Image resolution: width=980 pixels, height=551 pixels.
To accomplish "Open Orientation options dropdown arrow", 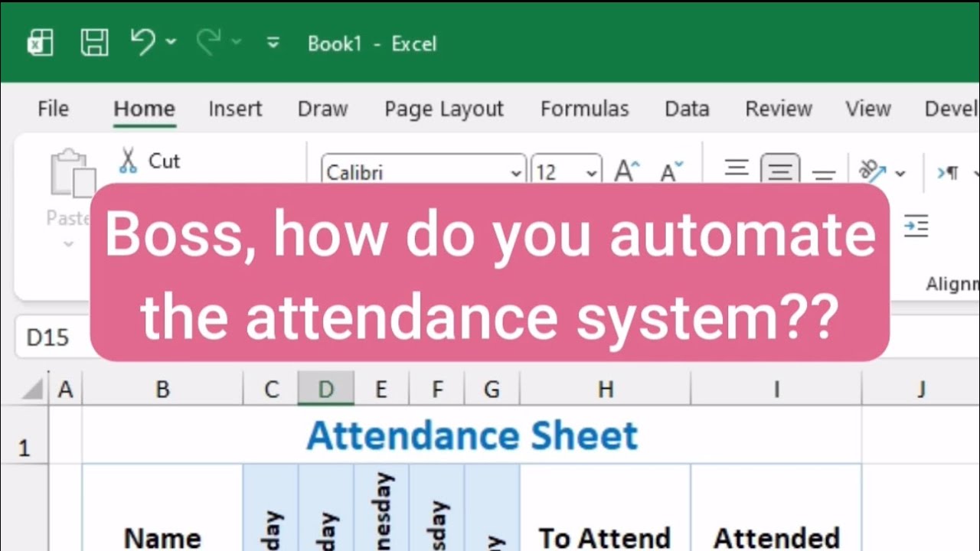I will (x=900, y=173).
